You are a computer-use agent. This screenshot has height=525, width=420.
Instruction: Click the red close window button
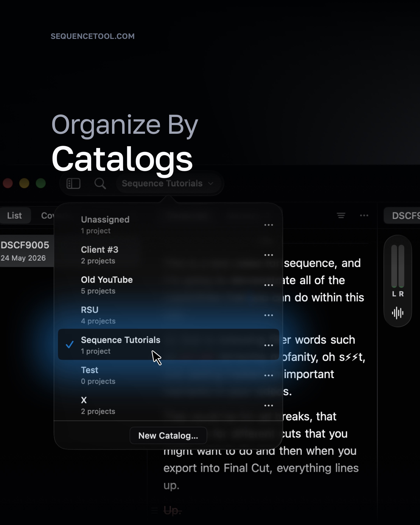(x=8, y=183)
